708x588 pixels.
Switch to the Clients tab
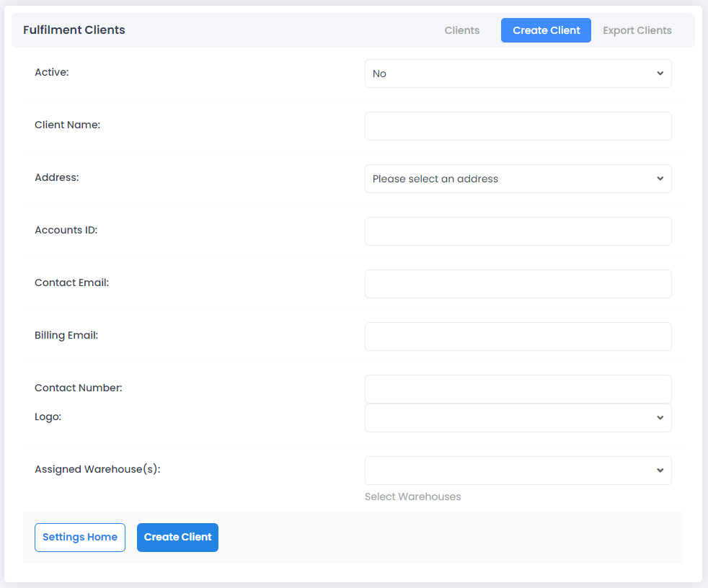click(x=461, y=30)
